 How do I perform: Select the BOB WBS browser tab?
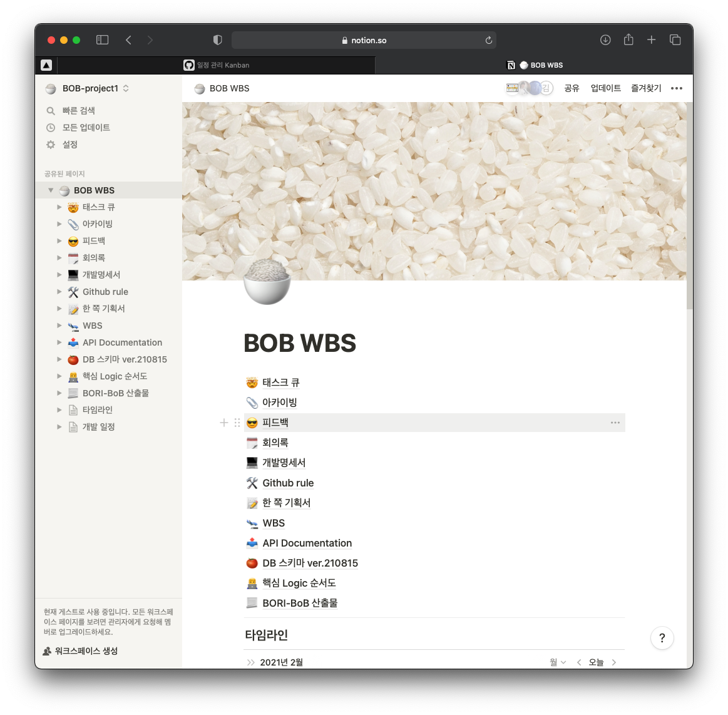534,65
